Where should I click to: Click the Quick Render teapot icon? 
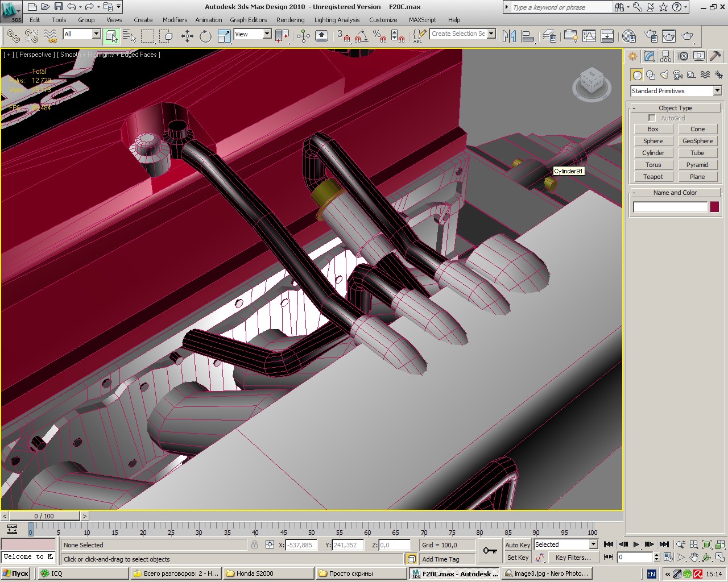coord(688,36)
